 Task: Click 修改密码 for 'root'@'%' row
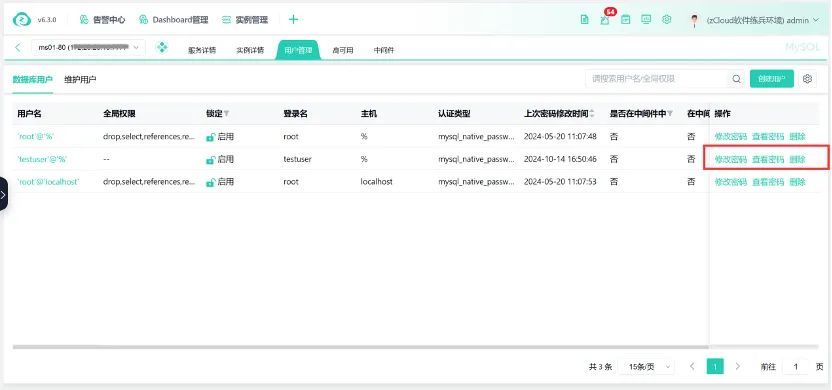click(731, 136)
